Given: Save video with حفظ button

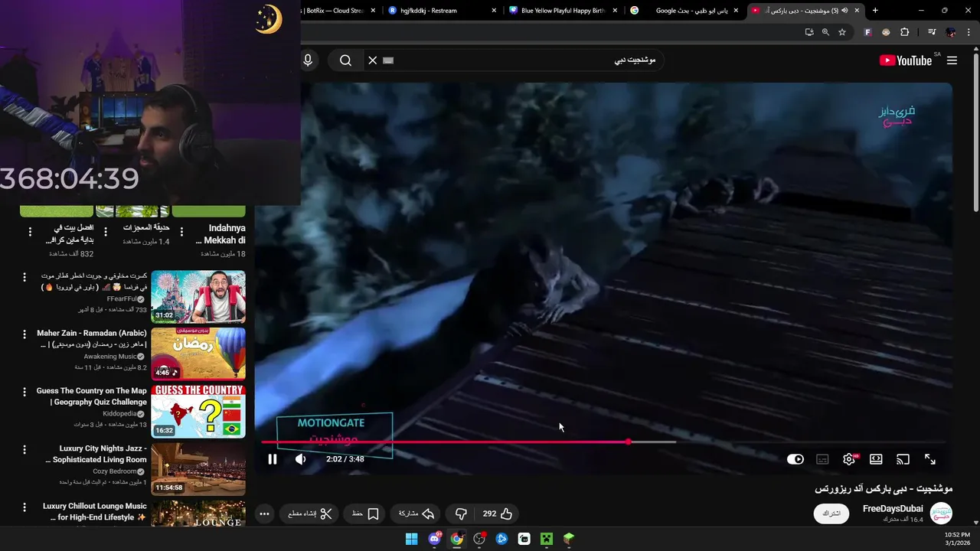Looking at the screenshot, I should [x=365, y=514].
